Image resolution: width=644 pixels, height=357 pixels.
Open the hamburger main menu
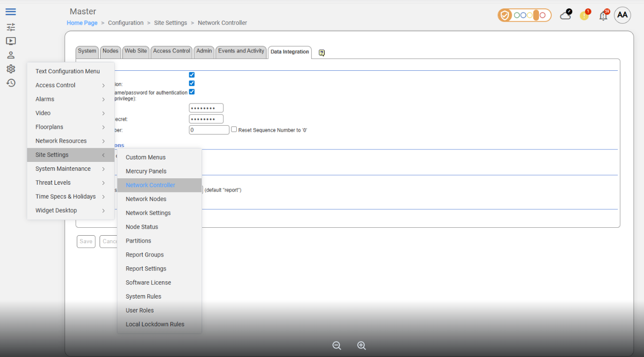point(10,12)
